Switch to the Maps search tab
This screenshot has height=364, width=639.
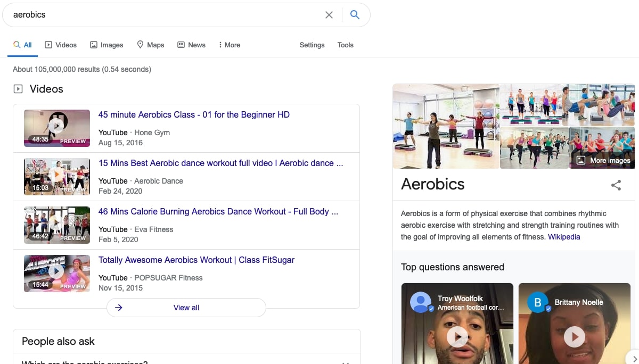pyautogui.click(x=151, y=45)
